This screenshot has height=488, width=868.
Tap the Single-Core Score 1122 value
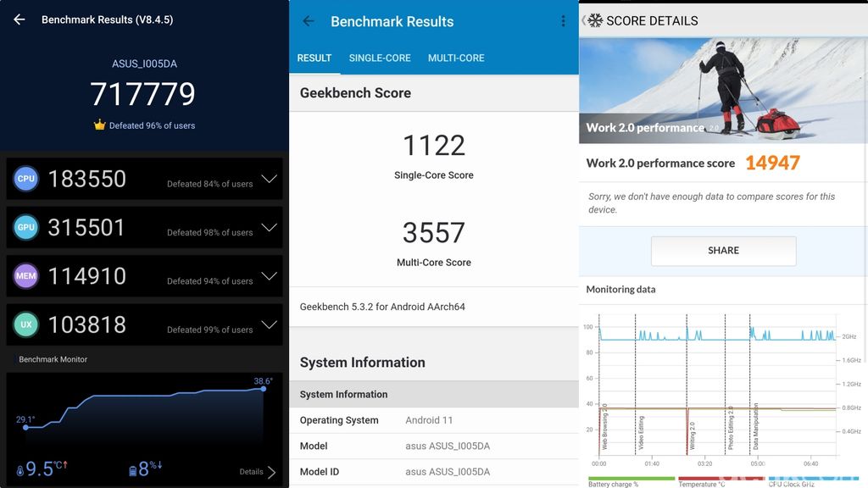[x=434, y=146]
